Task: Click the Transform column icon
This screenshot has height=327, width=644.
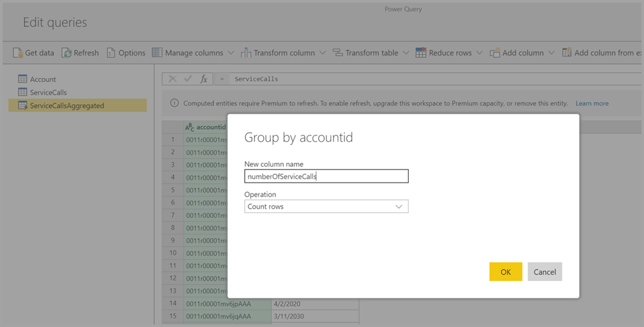Action: (x=246, y=53)
